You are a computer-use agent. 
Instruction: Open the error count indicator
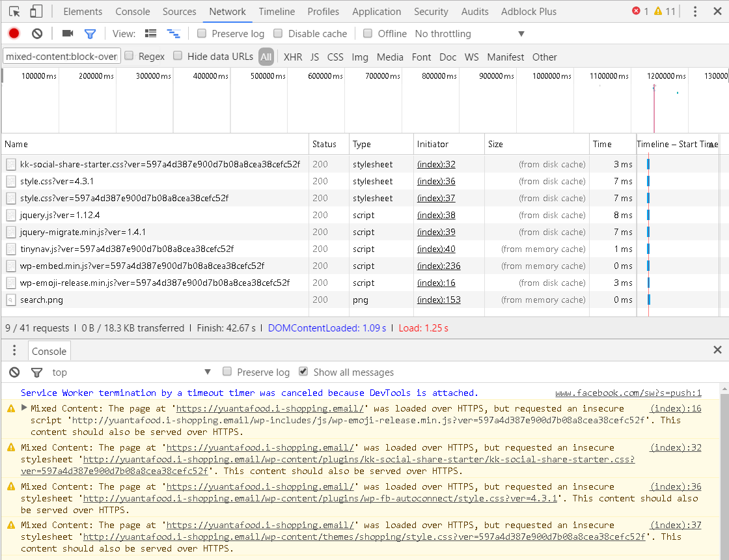[x=640, y=11]
